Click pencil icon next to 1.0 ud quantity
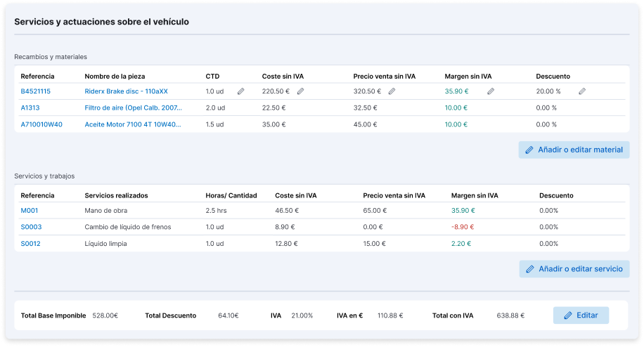Viewport: 644px width, 352px height. click(x=240, y=91)
